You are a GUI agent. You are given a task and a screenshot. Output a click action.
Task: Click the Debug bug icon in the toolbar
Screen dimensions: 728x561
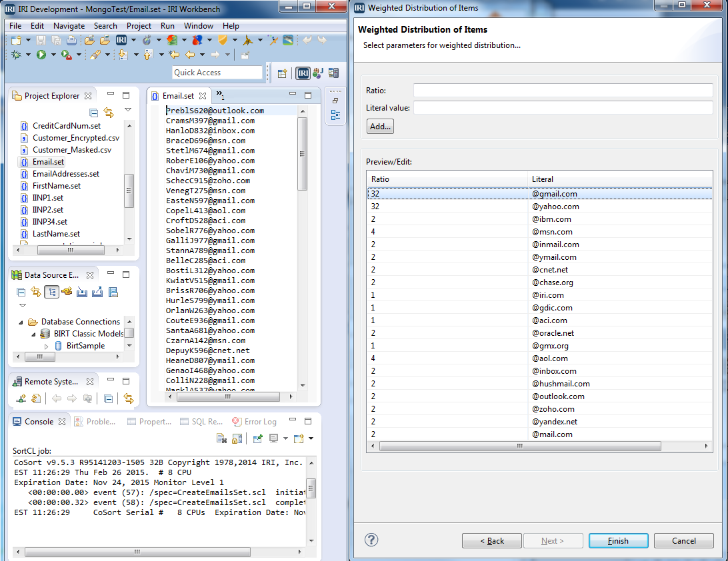(x=16, y=55)
